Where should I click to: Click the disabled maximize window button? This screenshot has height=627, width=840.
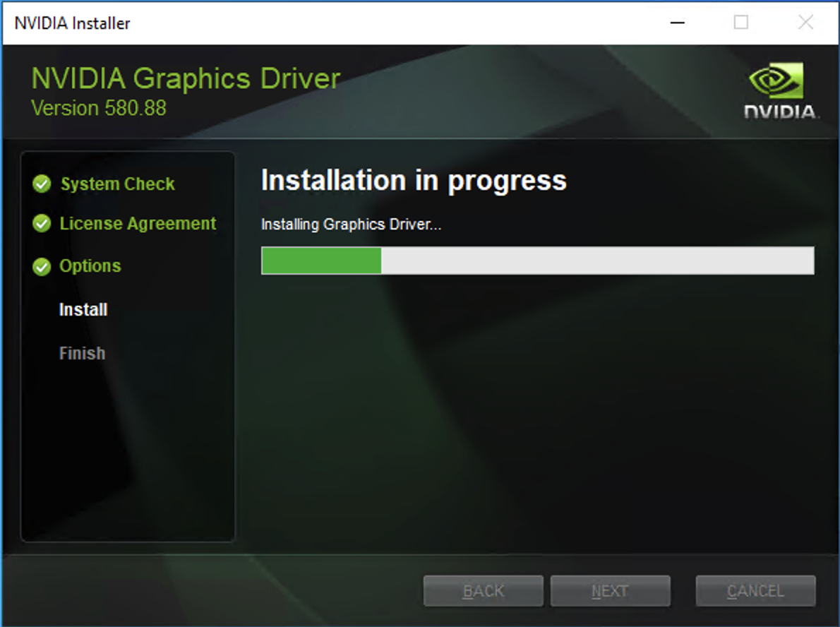741,23
